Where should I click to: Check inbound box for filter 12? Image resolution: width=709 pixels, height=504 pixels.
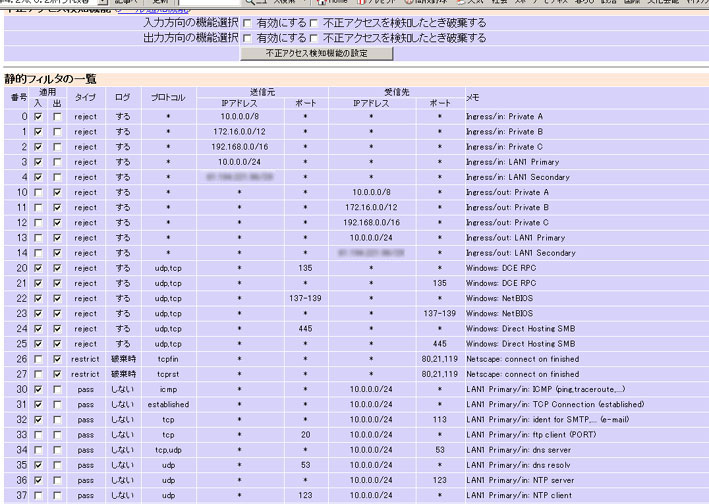tap(38, 221)
